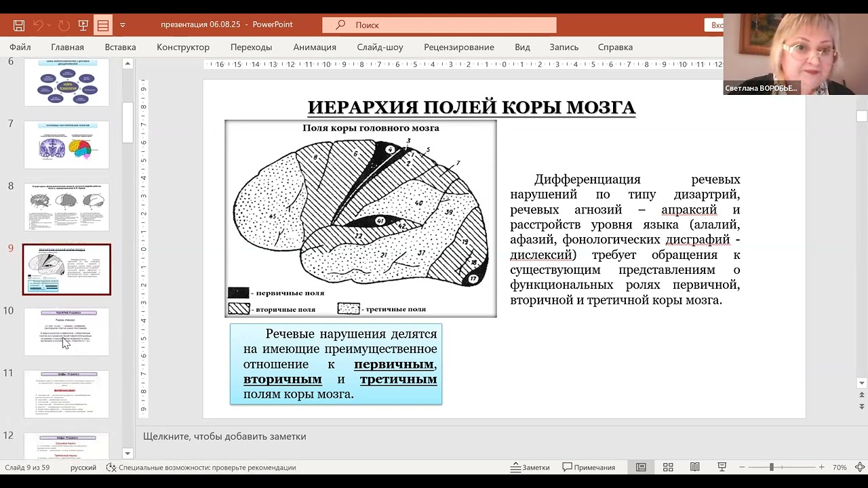Click the blue text box about Речевые нарушения
Screen dimensions: 868x488
[x=336, y=364]
